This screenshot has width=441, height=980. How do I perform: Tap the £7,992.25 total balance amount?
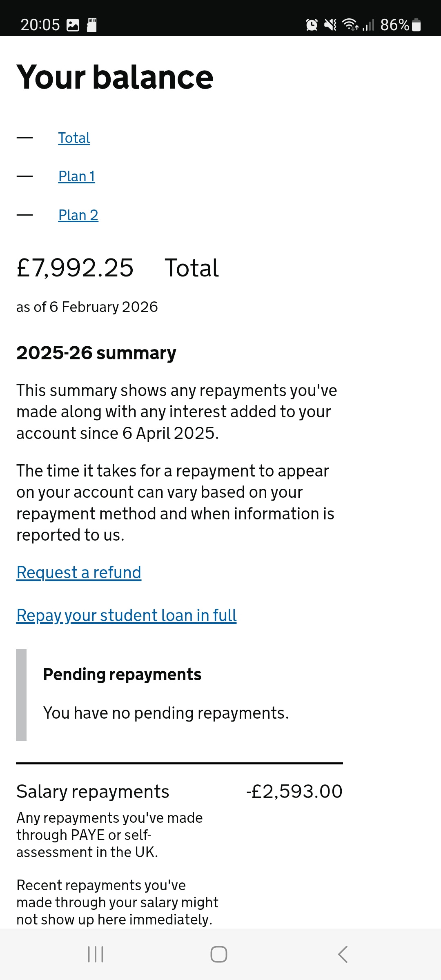tap(75, 268)
